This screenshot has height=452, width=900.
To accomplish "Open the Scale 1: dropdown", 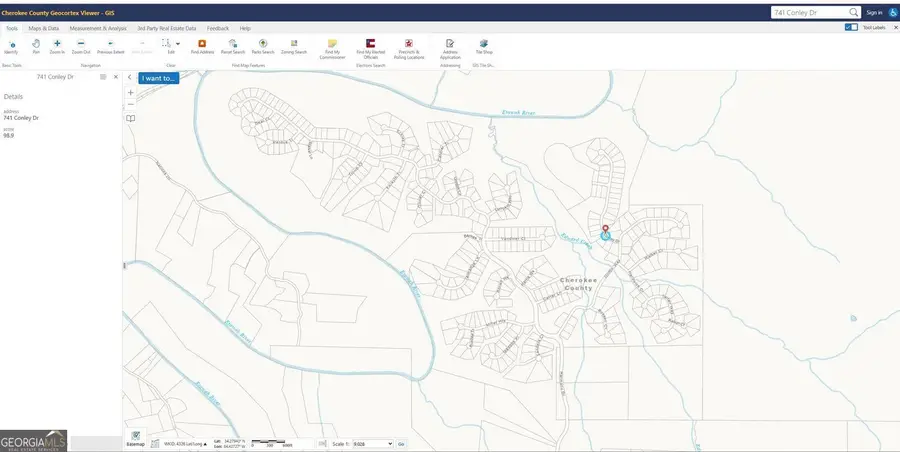I will [373, 444].
